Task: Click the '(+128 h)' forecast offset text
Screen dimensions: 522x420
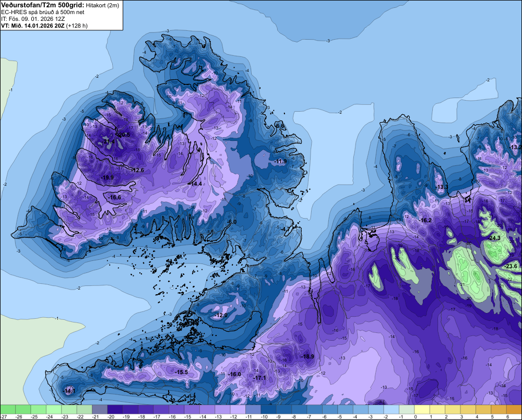Action: click(77, 26)
